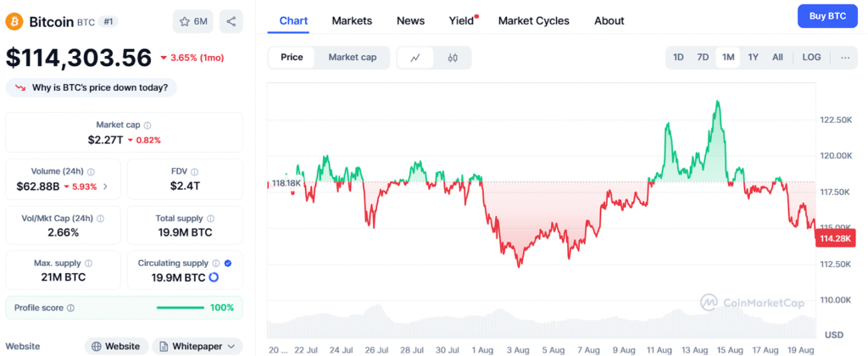Toggle LOG scale on the chart
Screen dimensions: 868x356
[811, 58]
